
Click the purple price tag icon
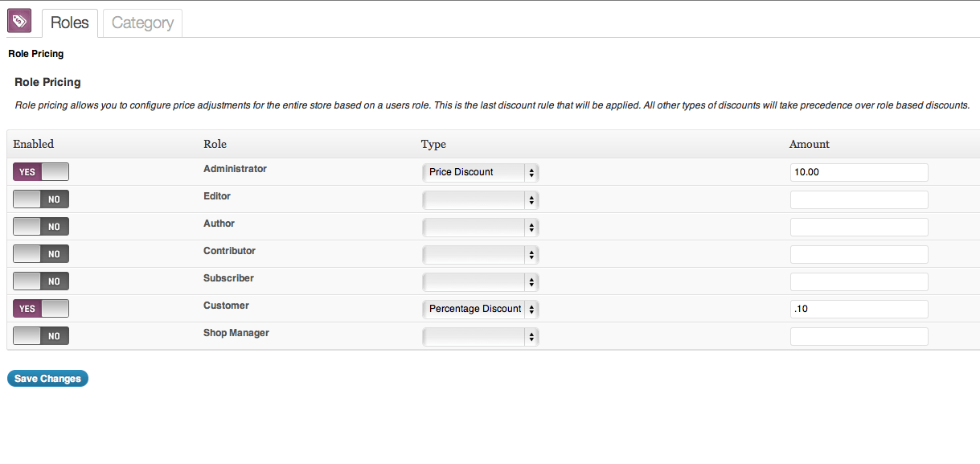point(19,21)
